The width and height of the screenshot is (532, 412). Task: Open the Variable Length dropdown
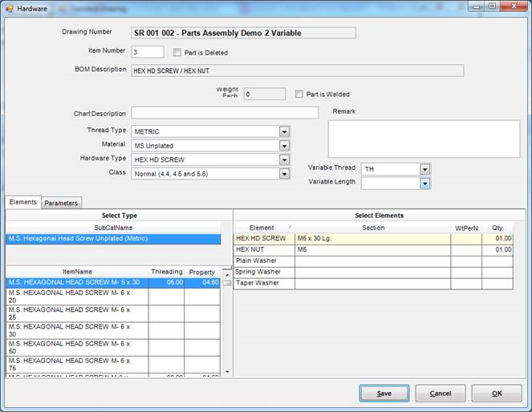(x=424, y=184)
